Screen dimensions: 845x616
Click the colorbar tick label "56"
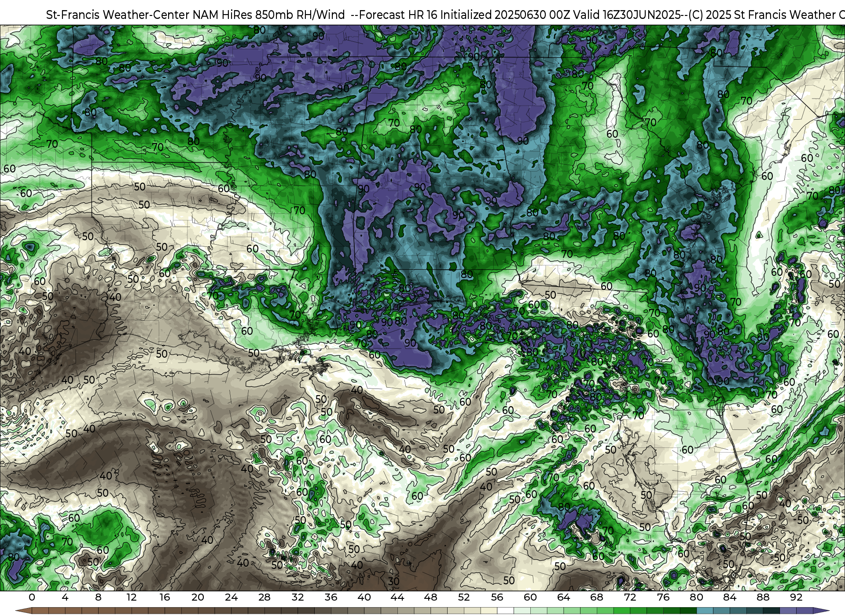point(497,597)
